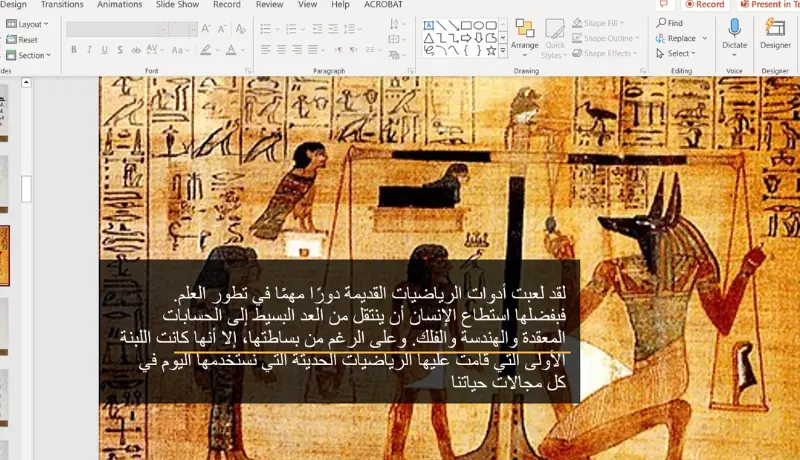Viewport: 800px width, 460px height.
Task: Set left-to-right text direction
Action: coord(338,50)
